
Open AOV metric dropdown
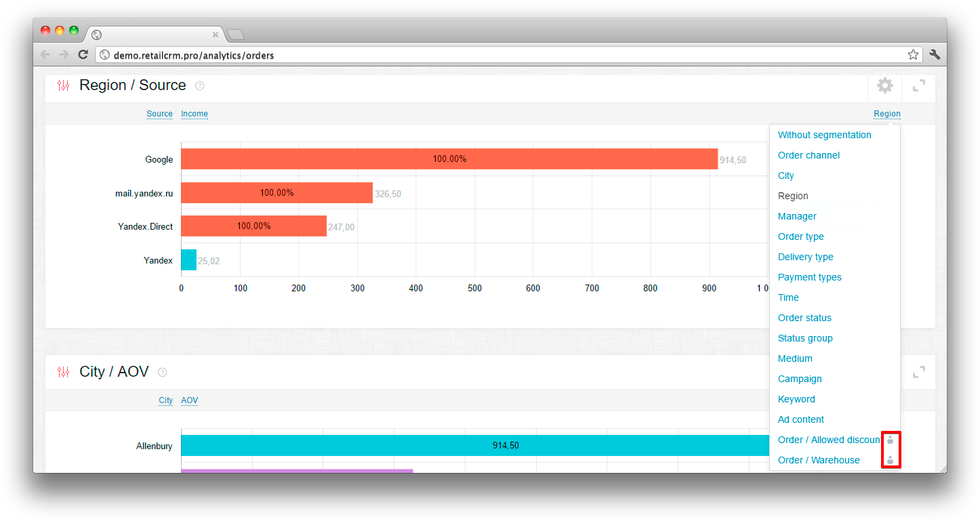tap(190, 400)
